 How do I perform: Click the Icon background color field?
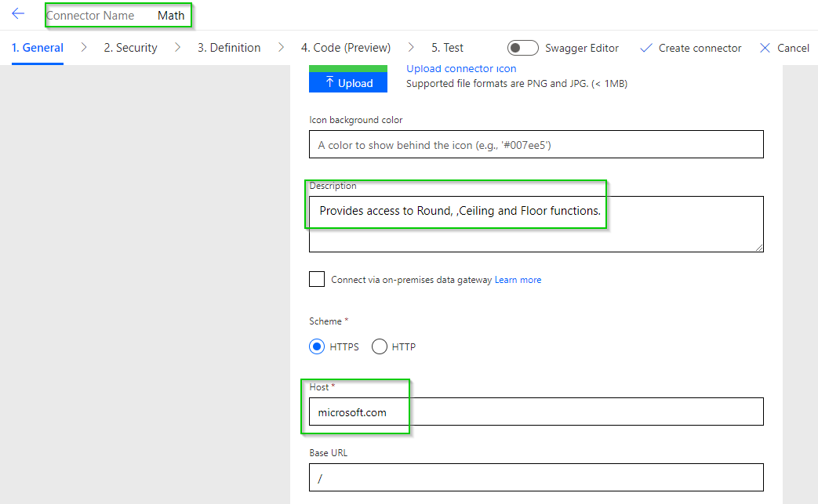(x=536, y=145)
